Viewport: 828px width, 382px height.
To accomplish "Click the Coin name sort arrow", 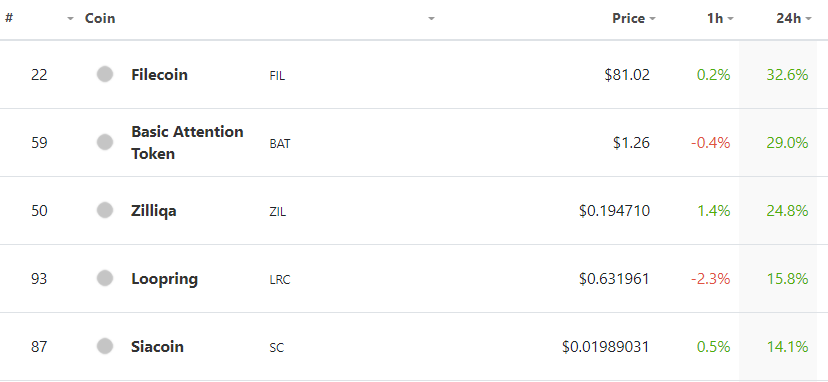I will tap(431, 19).
